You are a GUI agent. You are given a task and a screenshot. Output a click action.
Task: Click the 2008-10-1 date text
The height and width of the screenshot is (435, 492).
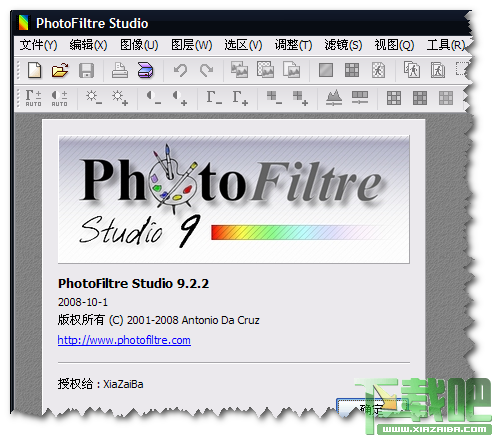(x=83, y=302)
